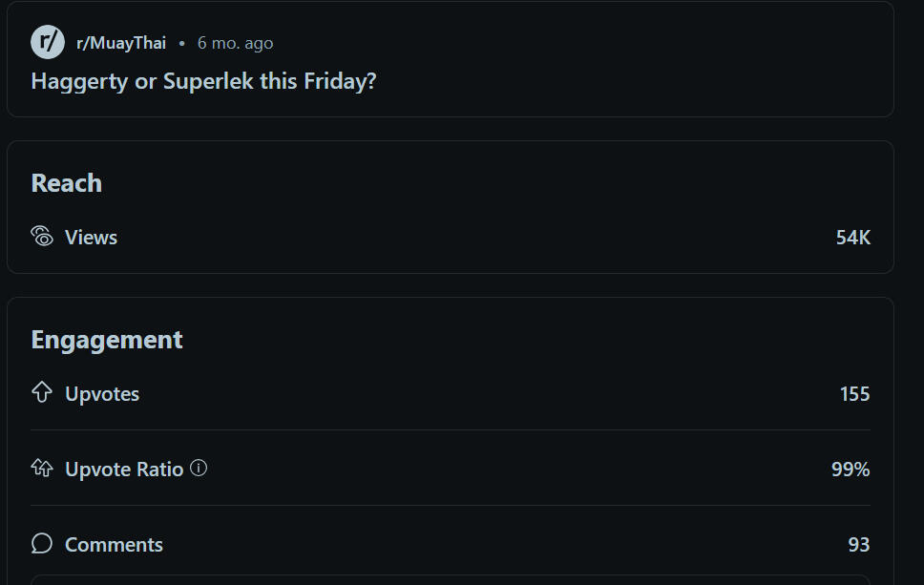Click the Comments speech bubble icon

[x=42, y=544]
